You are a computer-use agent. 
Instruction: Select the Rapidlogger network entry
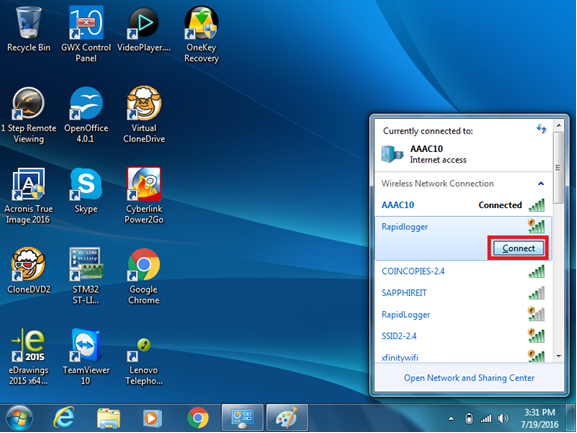463,238
